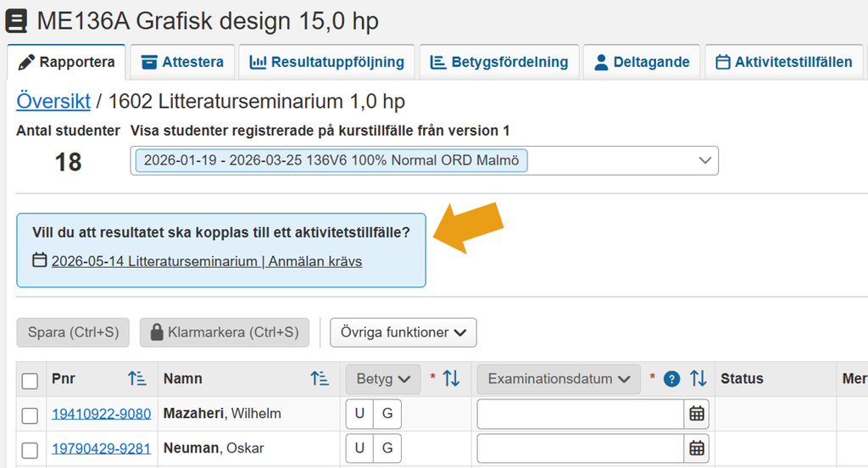Open the 2026-05-14 Litteraturseminarium activity link
The height and width of the screenshot is (468, 868).
(x=207, y=261)
